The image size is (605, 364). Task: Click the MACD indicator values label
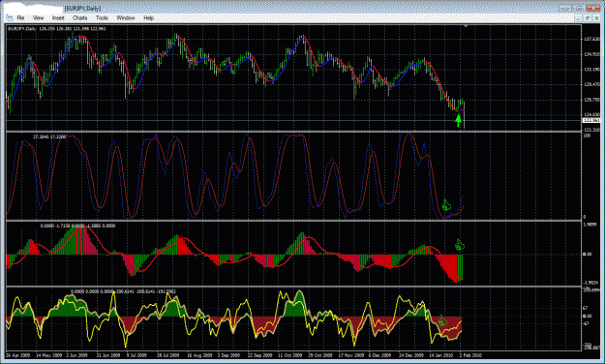point(77,226)
